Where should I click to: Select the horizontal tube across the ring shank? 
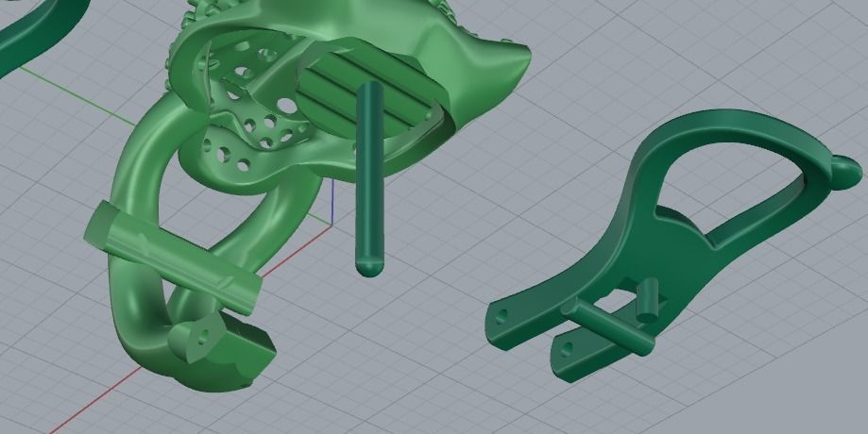(173, 259)
